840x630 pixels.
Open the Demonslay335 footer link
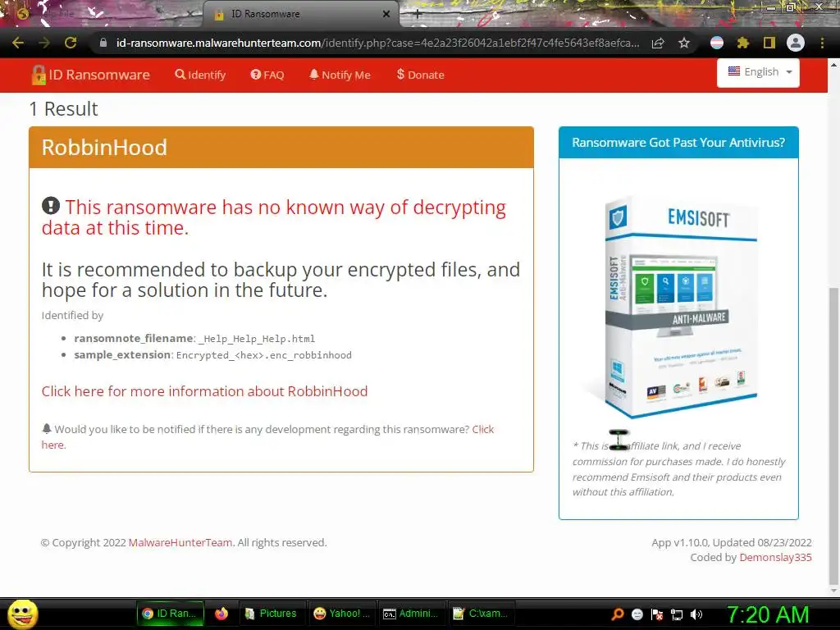point(775,558)
